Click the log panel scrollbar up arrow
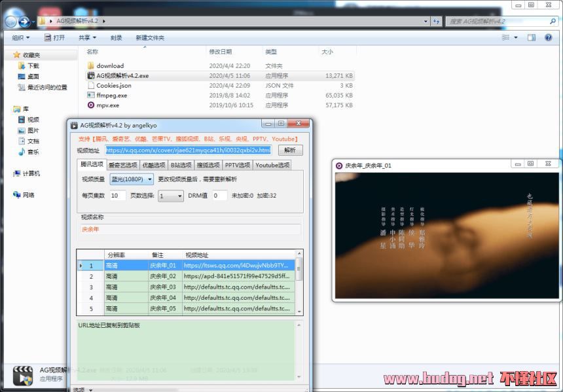The width and height of the screenshot is (563, 392). coord(299,325)
